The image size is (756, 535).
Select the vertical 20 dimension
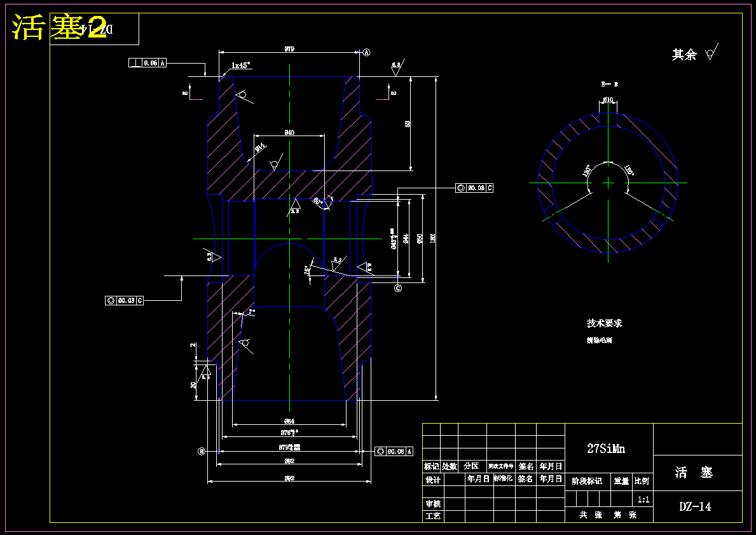click(193, 384)
